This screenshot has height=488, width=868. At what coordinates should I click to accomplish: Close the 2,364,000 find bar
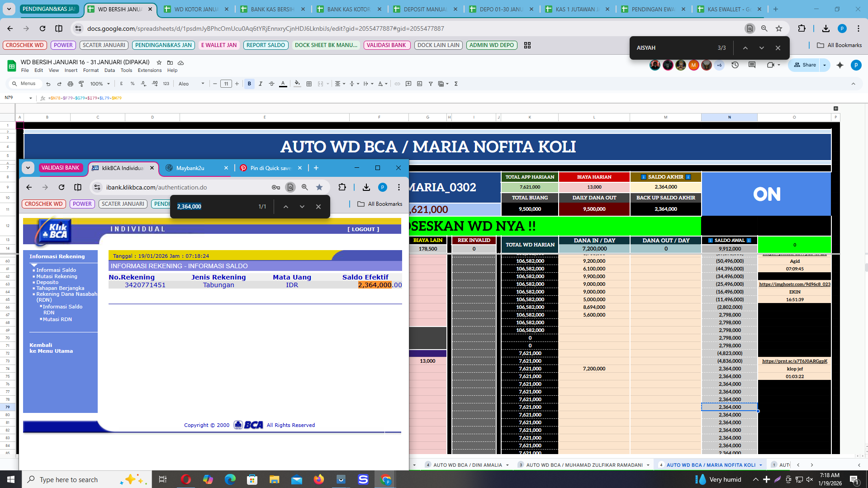(318, 207)
